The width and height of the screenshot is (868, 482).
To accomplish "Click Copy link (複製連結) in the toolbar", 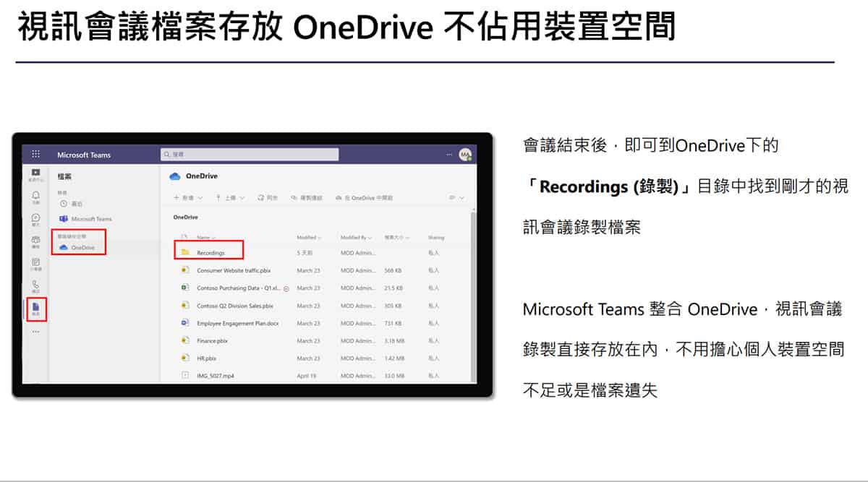I will 307,197.
